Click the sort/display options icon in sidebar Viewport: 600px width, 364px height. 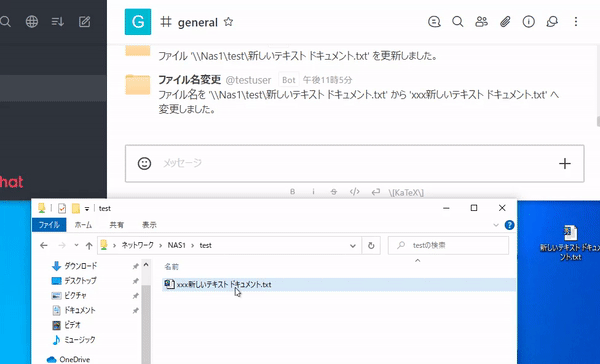coord(58,21)
